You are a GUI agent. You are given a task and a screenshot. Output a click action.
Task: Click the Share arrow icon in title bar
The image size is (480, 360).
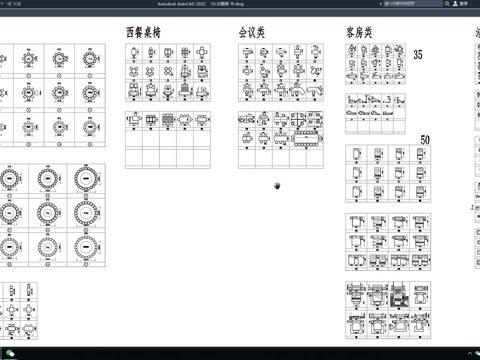9,4
